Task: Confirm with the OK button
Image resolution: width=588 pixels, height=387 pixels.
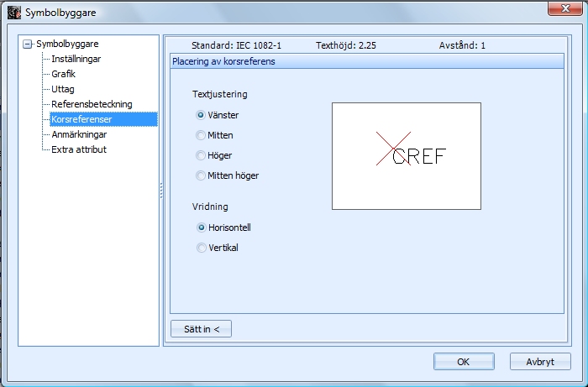Action: (464, 362)
